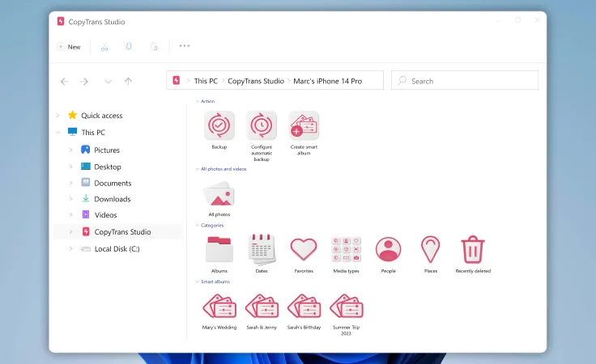
Task: Expand the Local Disk (C:) node
Action: 70,248
